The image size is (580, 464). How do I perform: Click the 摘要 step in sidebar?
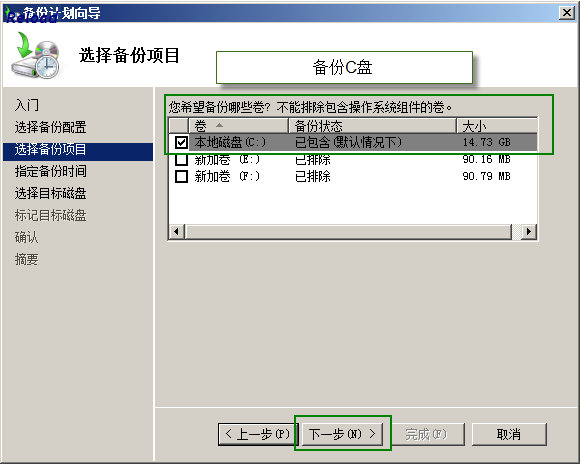coord(27,259)
